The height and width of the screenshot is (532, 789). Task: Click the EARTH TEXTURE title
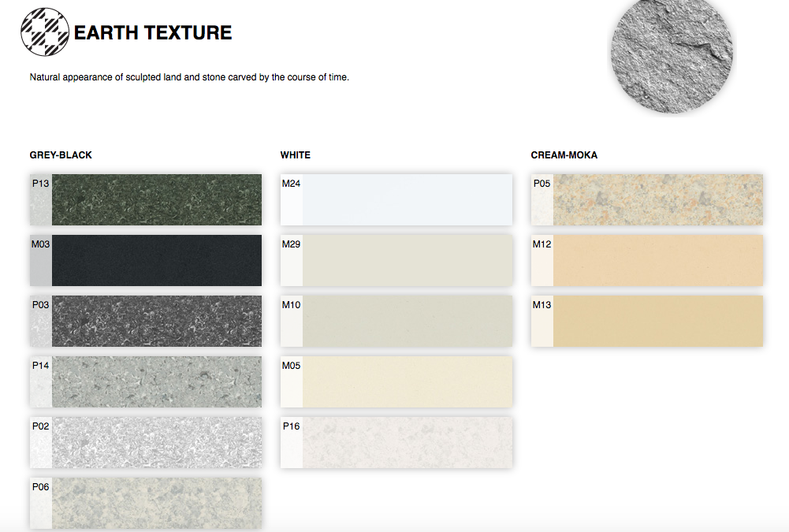(153, 33)
